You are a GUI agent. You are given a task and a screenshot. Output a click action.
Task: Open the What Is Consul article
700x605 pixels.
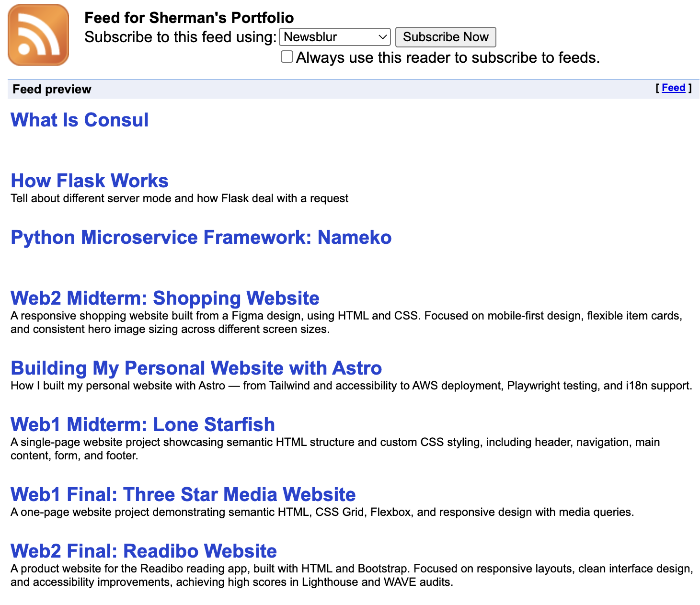click(x=80, y=120)
